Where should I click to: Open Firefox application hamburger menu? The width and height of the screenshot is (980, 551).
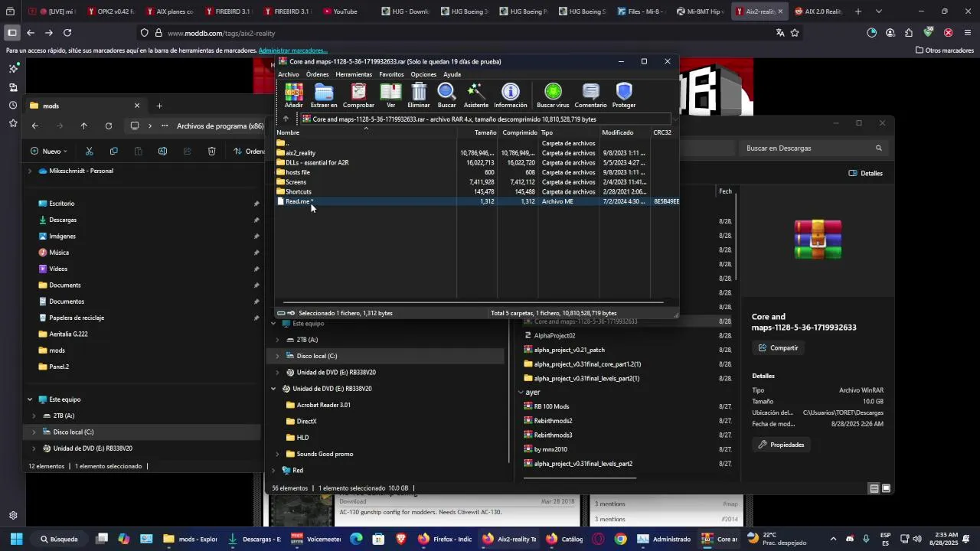[x=968, y=33]
